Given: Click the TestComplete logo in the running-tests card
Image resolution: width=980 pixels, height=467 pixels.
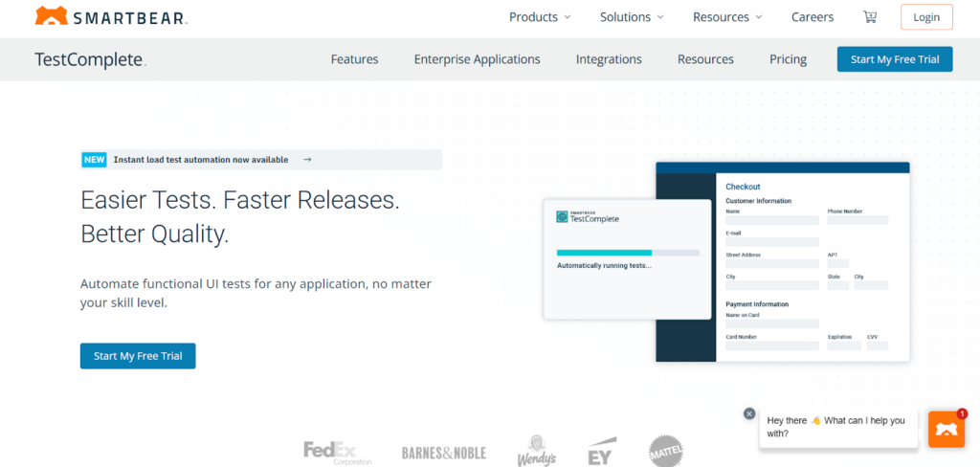Looking at the screenshot, I should tap(588, 217).
